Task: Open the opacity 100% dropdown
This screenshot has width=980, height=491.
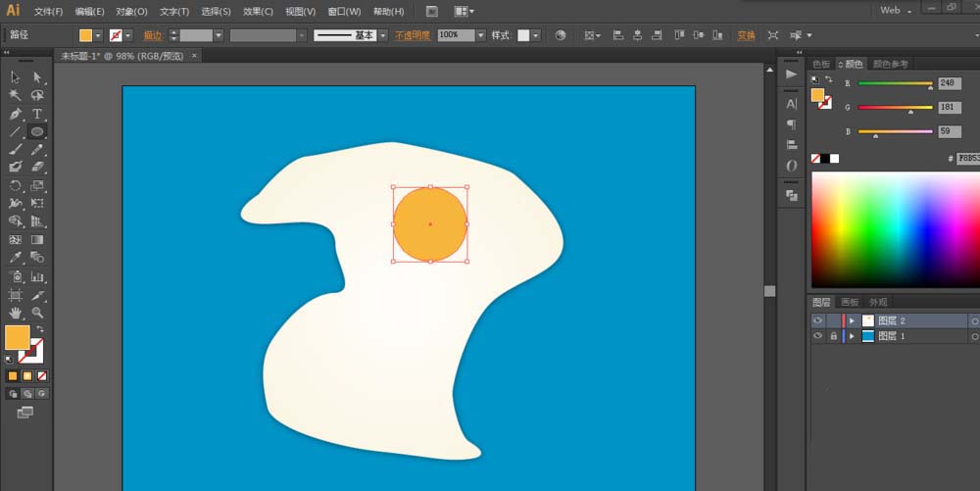Action: 481,35
